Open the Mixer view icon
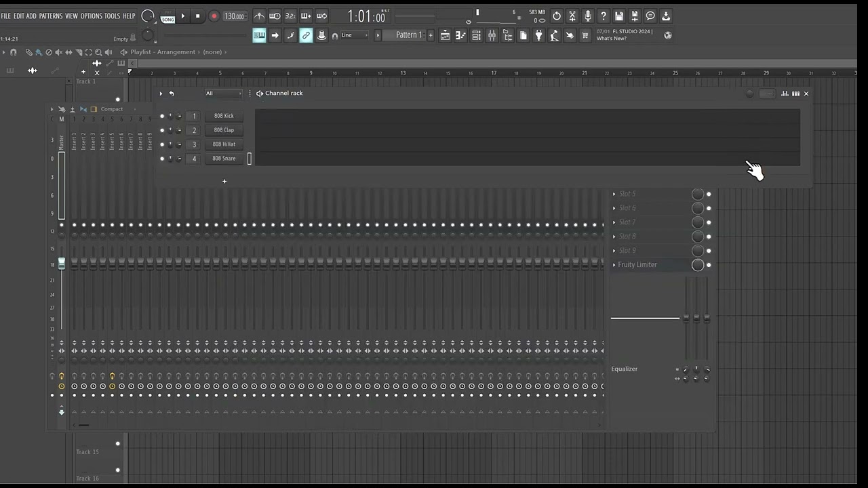Screen dimensions: 868x488 coord(492,35)
